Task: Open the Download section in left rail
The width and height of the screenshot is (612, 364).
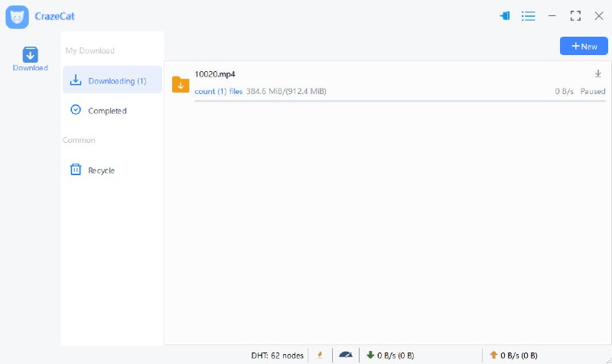Action: coord(30,59)
